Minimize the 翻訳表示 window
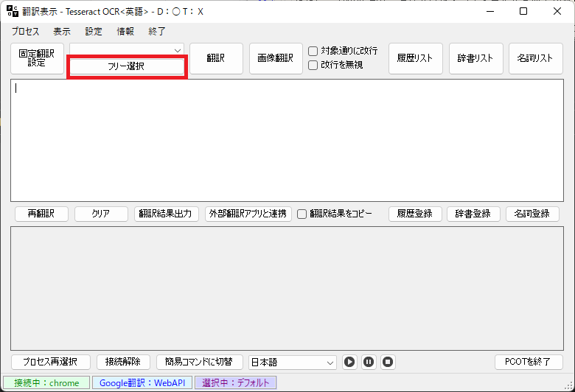575x392 pixels. point(490,11)
